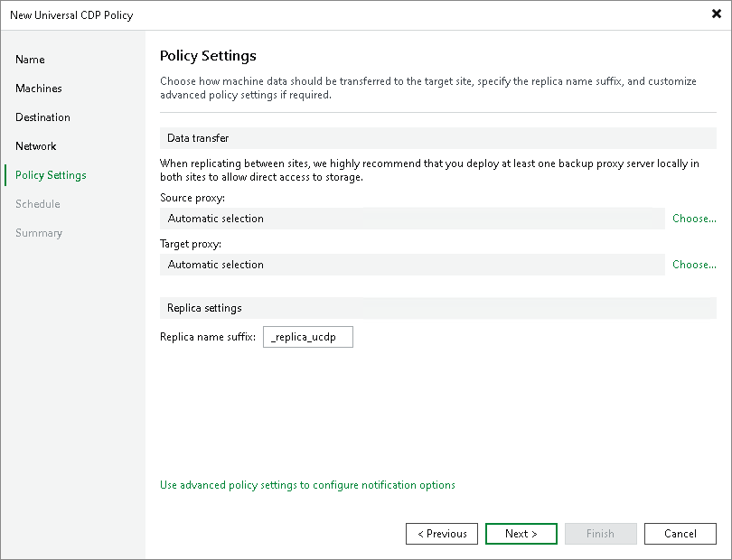This screenshot has width=732, height=560.
Task: Close the New Universal CDP Policy window
Action: click(x=717, y=14)
